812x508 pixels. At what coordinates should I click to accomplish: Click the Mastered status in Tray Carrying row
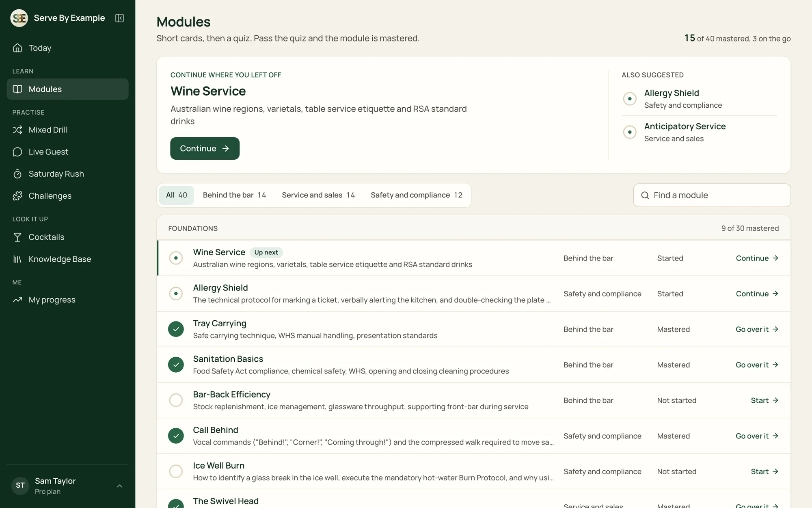click(674, 329)
